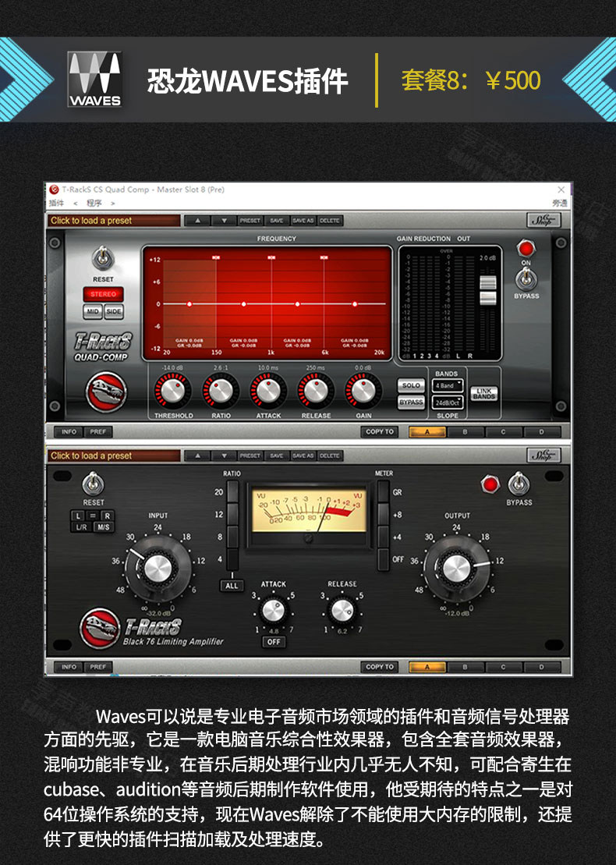This screenshot has height=865, width=616.
Task: Click the L channel button in Black 76
Action: 78,516
